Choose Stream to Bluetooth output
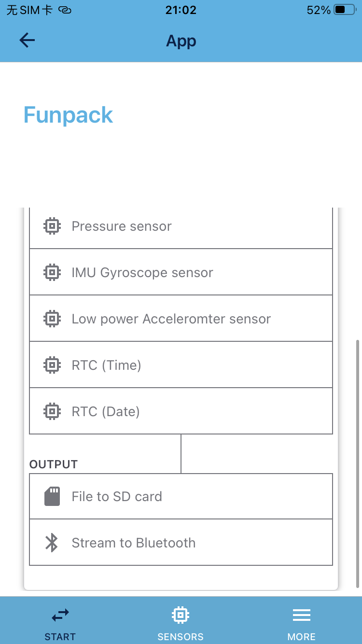 coord(181,542)
